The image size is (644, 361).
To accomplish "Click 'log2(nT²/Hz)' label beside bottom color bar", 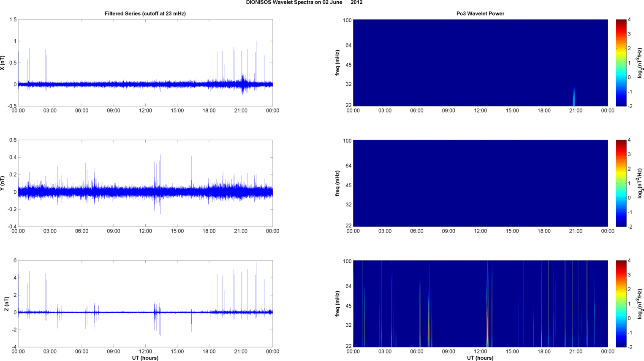I will pyautogui.click(x=640, y=304).
